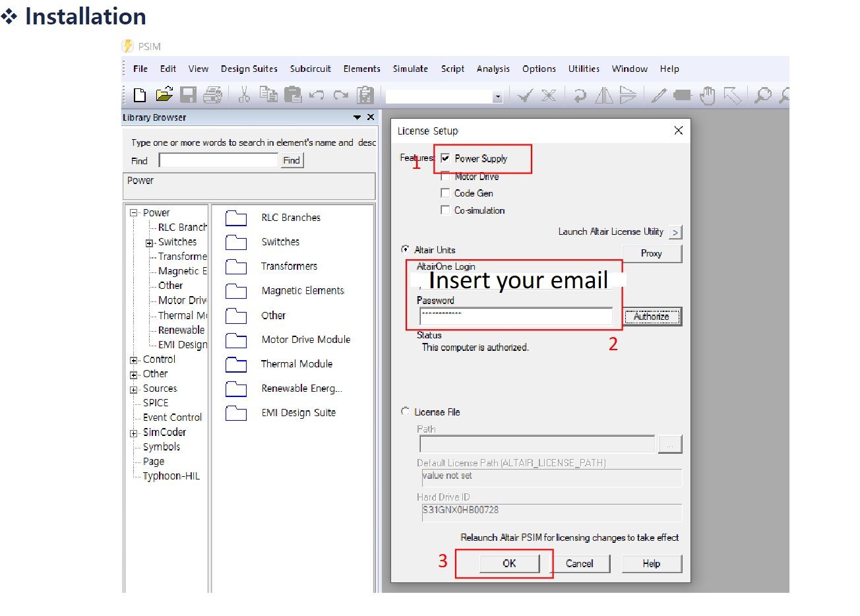Check the Code Gen feature checkbox
The width and height of the screenshot is (860, 616).
(x=445, y=193)
